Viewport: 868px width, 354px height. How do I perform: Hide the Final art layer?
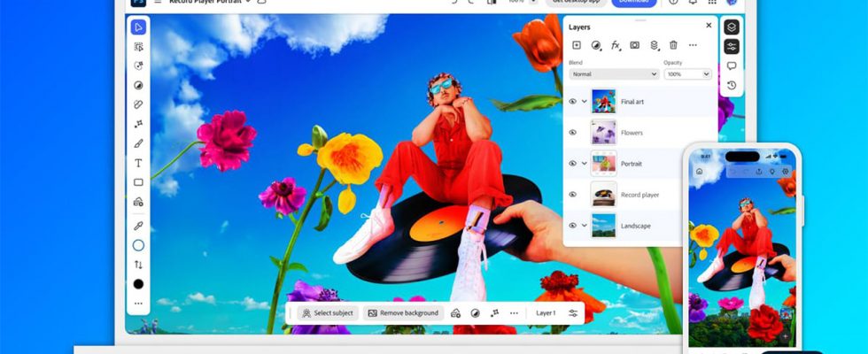[x=572, y=102]
